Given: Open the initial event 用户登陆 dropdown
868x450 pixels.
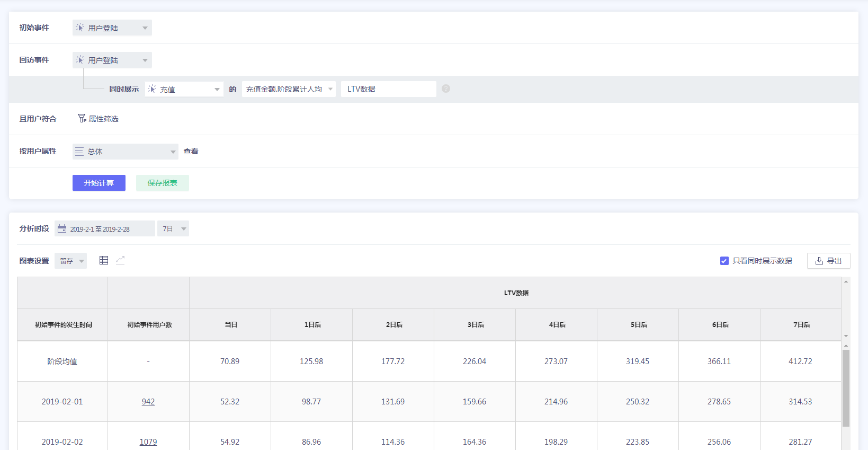Looking at the screenshot, I should (112, 28).
